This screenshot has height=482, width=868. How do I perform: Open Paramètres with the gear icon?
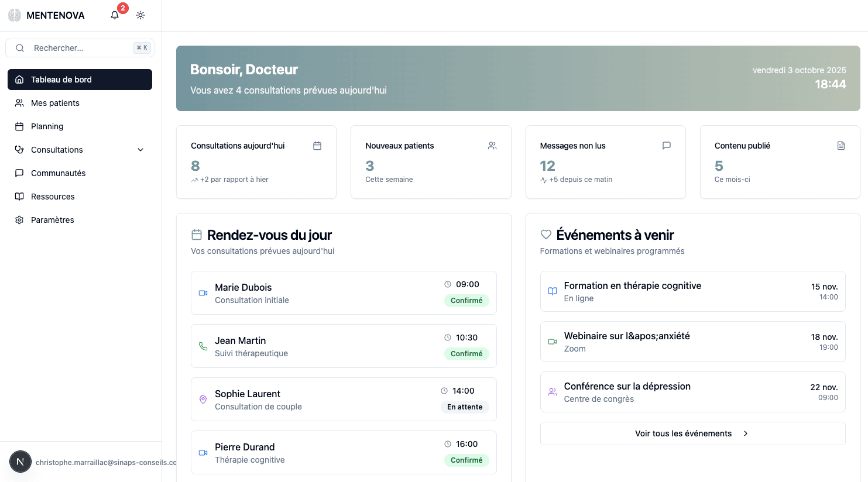(19, 220)
